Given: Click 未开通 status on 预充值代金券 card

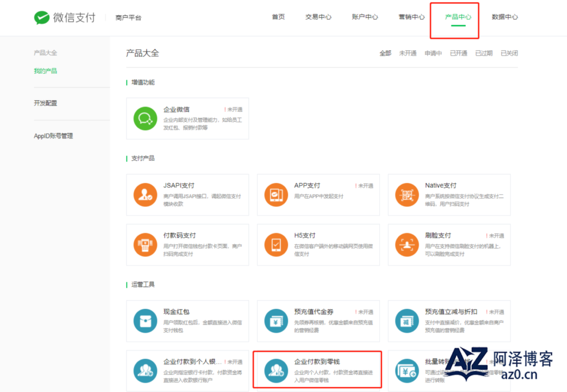Looking at the screenshot, I should (364, 312).
